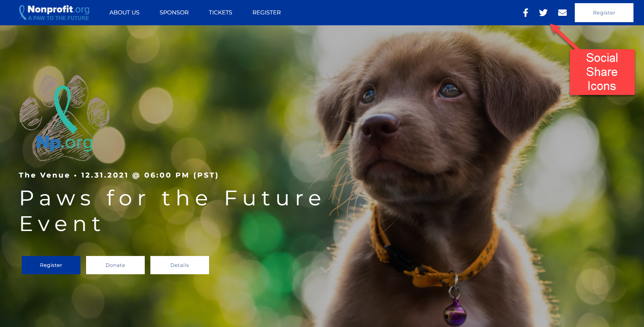
Task: Click the blue Register button below title
Action: 51,265
